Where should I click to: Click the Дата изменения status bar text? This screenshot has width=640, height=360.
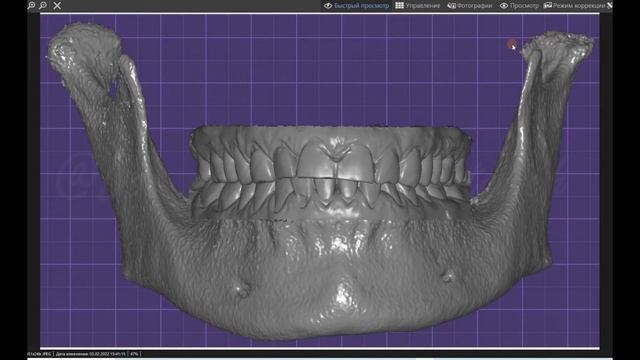[x=91, y=354]
